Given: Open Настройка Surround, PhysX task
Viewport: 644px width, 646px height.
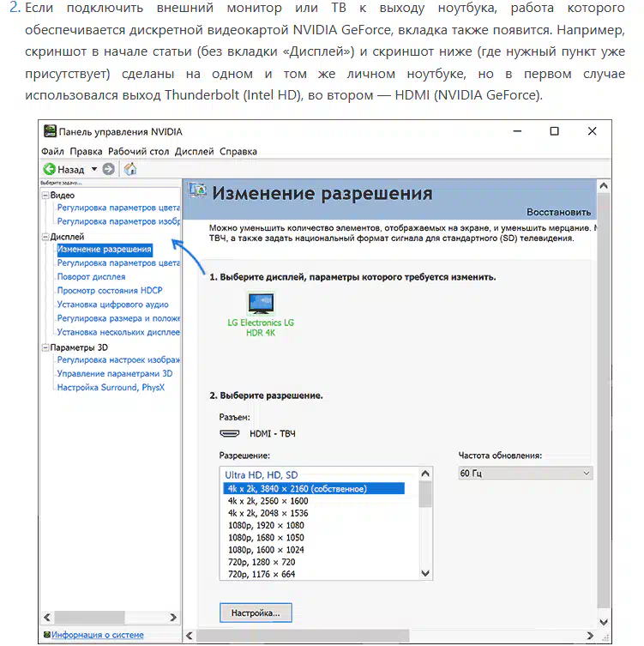Looking at the screenshot, I should (x=111, y=388).
